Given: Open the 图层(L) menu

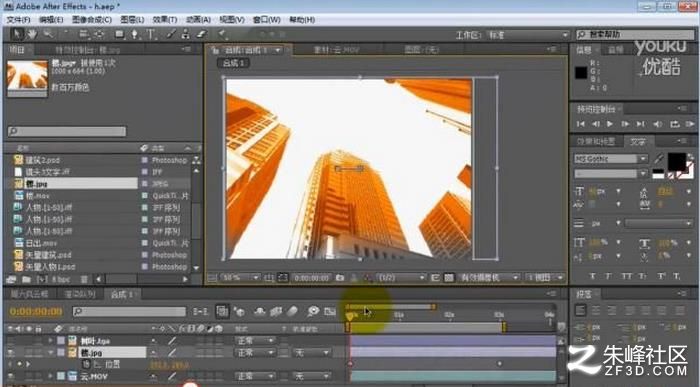Looking at the screenshot, I should [132, 20].
